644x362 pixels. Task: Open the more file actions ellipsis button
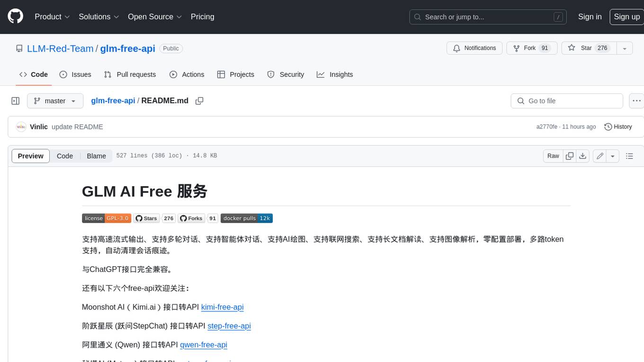636,101
